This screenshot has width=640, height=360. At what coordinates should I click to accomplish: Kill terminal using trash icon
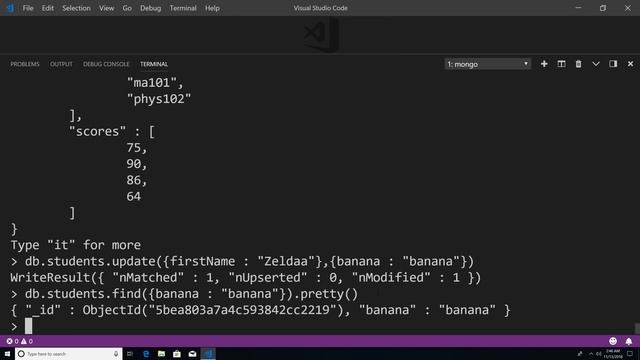578,64
